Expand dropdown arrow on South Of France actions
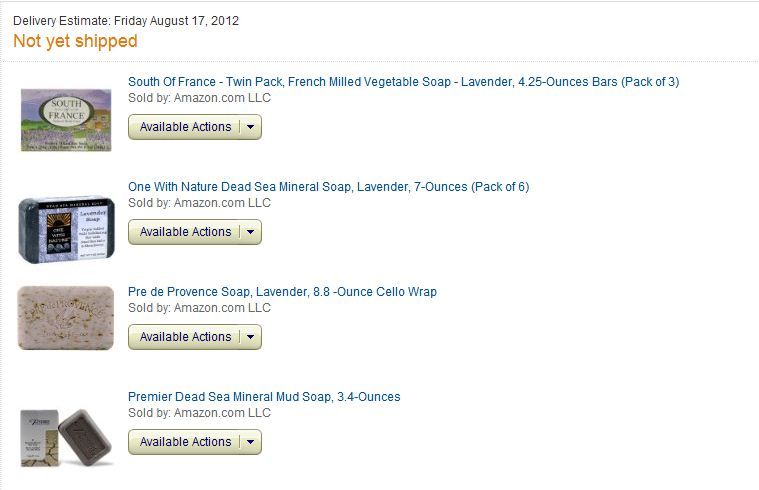This screenshot has height=490, width=759. point(250,127)
